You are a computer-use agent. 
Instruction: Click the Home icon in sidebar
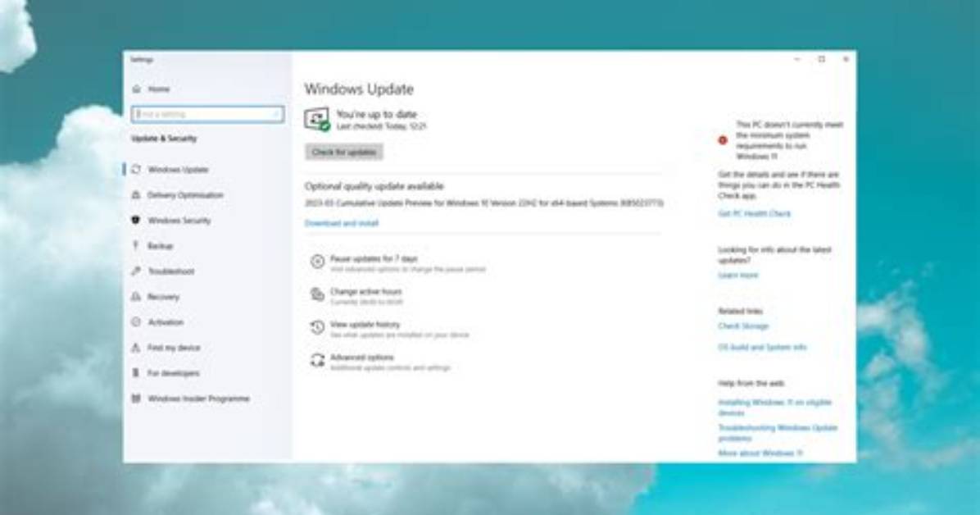[136, 89]
